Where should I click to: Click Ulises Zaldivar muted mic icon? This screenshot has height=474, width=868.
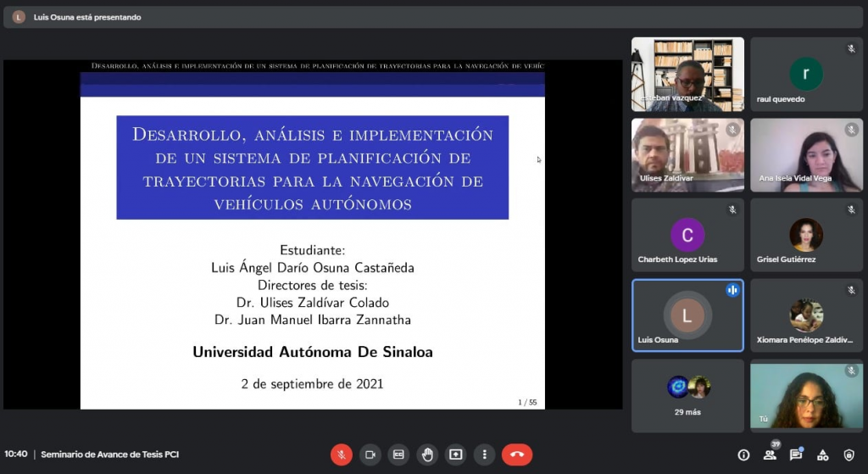(x=732, y=130)
